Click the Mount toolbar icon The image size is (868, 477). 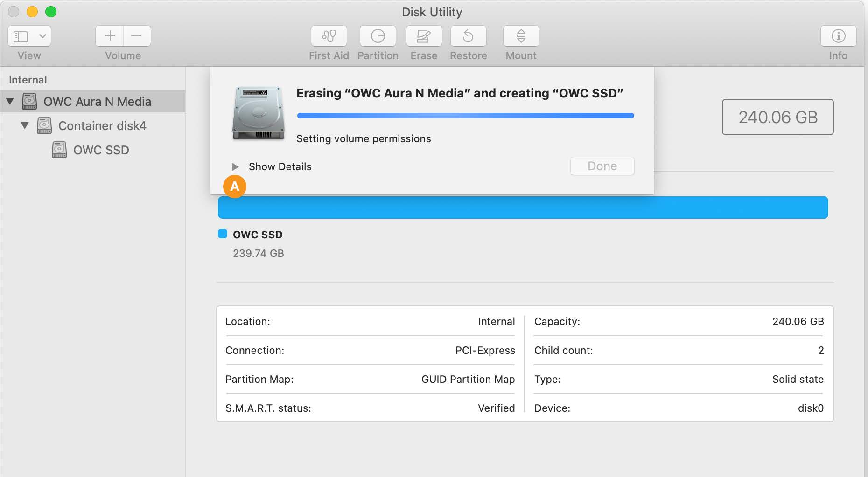(520, 36)
